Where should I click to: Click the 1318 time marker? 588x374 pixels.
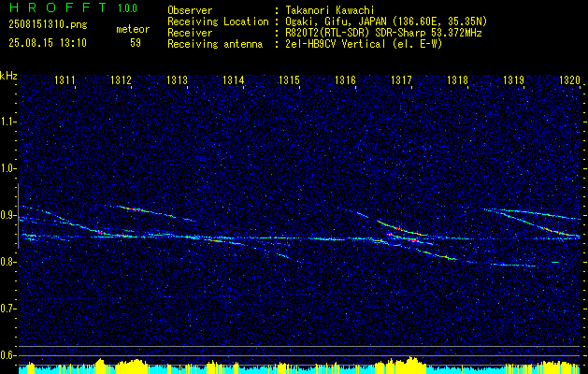tap(457, 79)
